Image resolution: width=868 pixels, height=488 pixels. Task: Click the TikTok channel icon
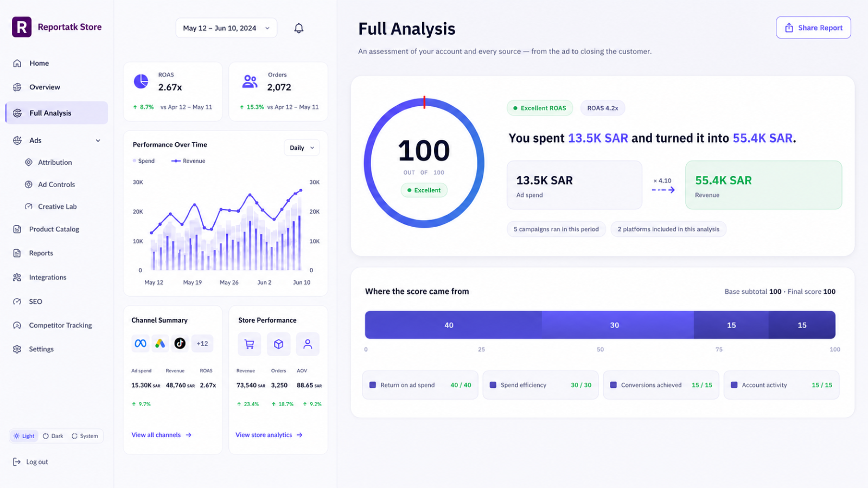coord(180,343)
